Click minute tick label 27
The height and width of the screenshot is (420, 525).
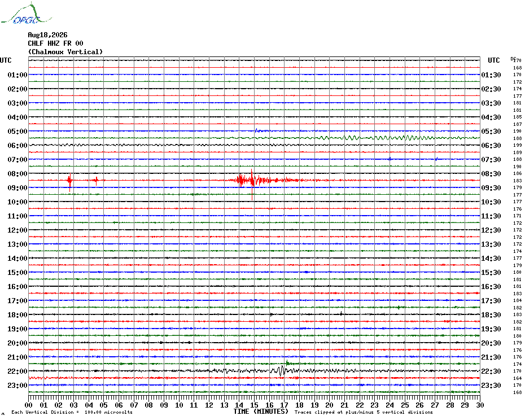coord(435,405)
